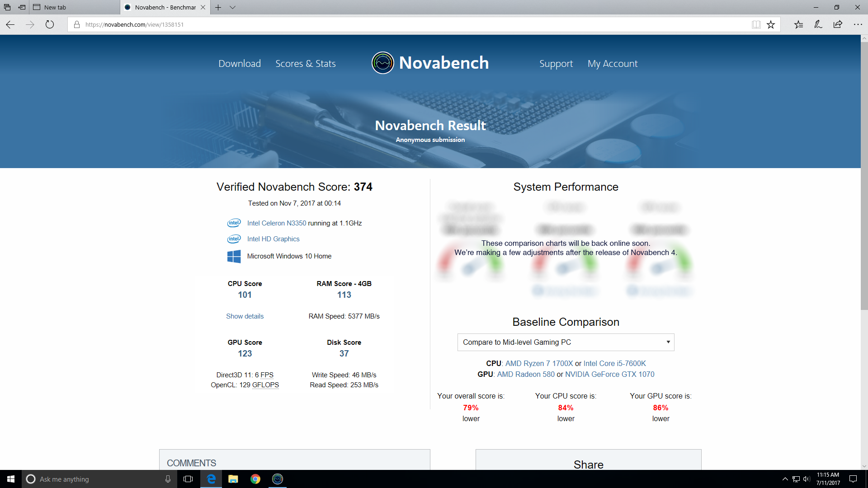This screenshot has width=868, height=488.
Task: Open the Download menu item
Action: [240, 64]
